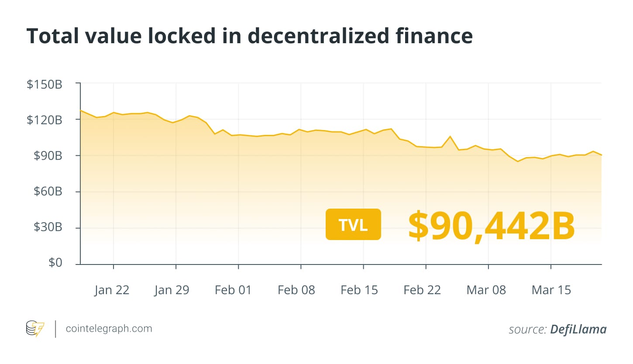Click the cointelegraph.com link text
633x364 pixels.
pos(109,329)
